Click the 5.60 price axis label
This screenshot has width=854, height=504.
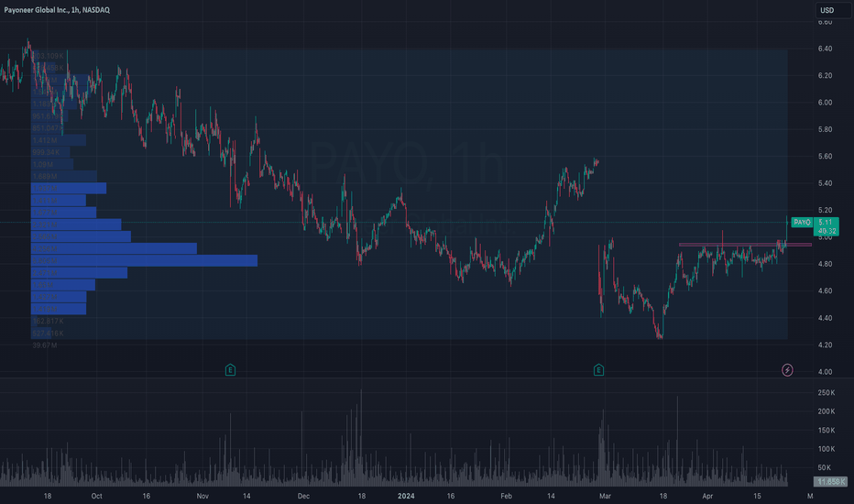coord(825,157)
